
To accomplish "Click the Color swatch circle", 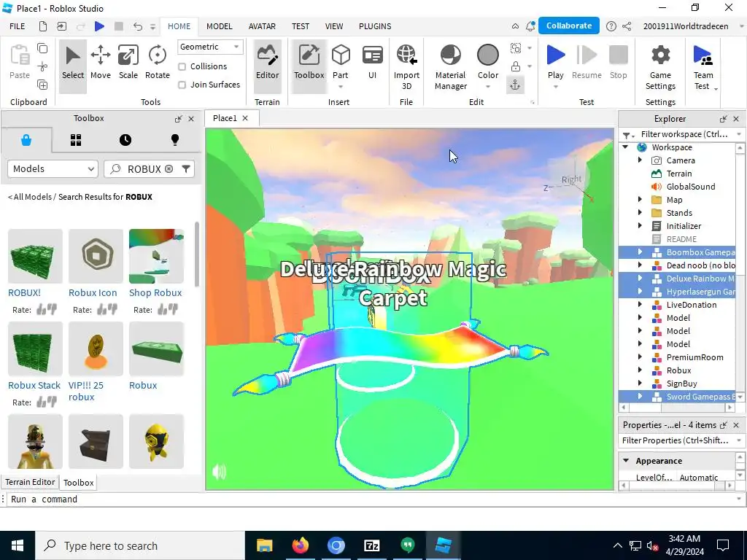I will tap(488, 55).
